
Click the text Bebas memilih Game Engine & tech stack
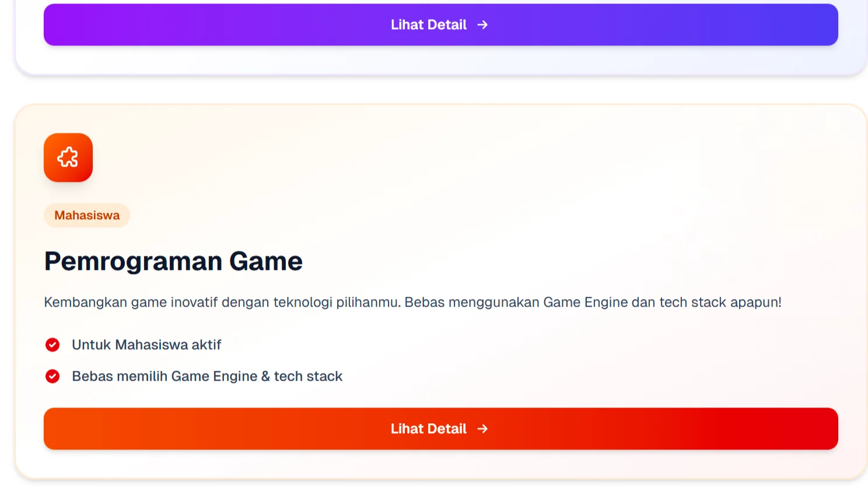[x=207, y=376]
